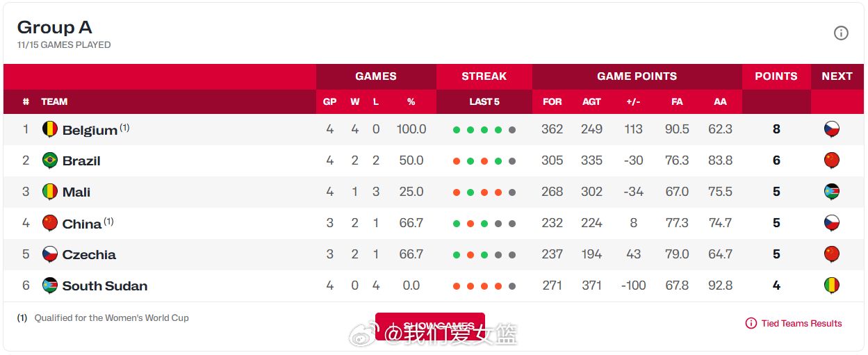
Task: Click the STREAK column group header
Action: (484, 76)
